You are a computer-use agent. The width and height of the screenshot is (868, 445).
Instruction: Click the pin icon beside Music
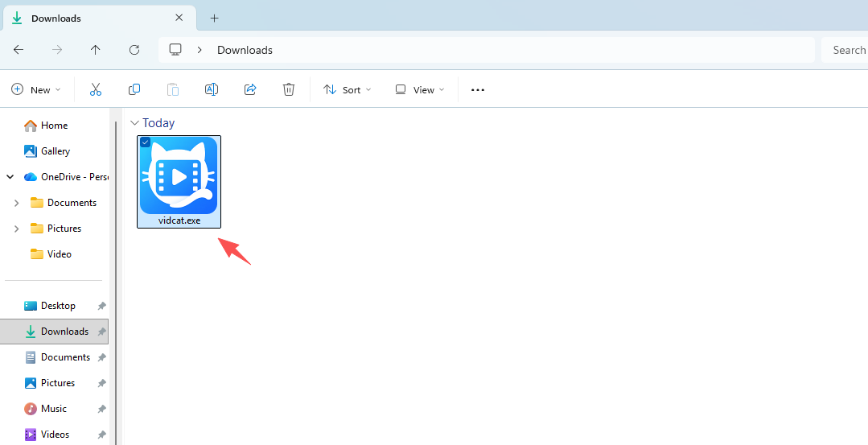click(102, 409)
